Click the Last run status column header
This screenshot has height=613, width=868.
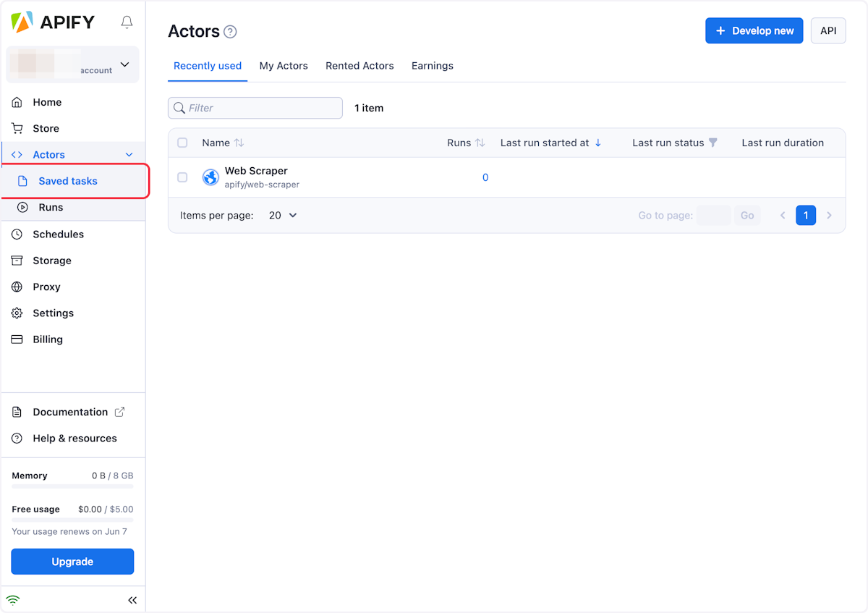pos(668,143)
